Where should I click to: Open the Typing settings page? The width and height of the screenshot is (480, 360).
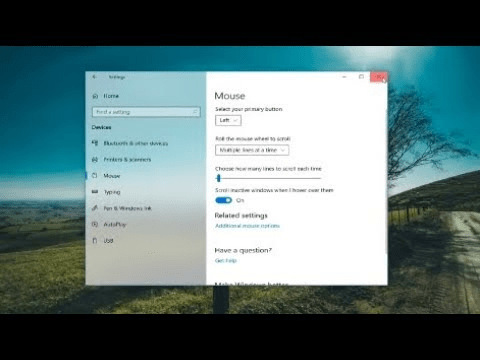[x=112, y=192]
